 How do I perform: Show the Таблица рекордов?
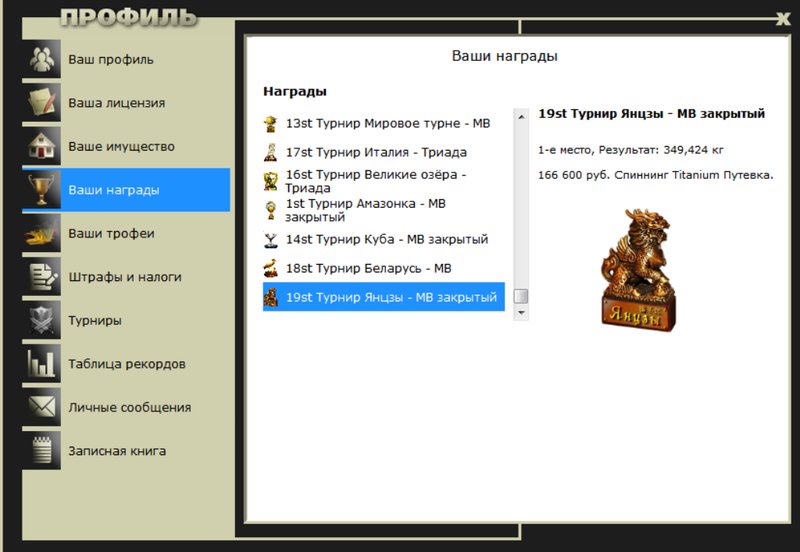pyautogui.click(x=126, y=364)
